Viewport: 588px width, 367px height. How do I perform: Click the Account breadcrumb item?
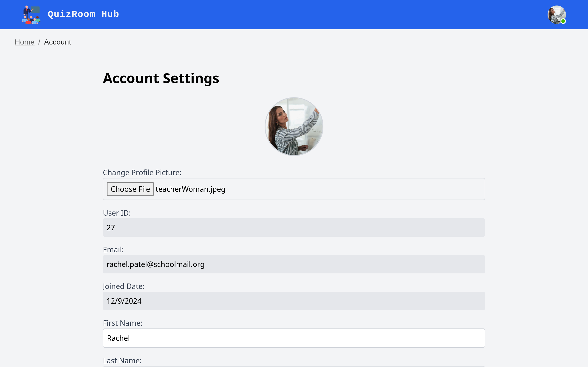[57, 42]
